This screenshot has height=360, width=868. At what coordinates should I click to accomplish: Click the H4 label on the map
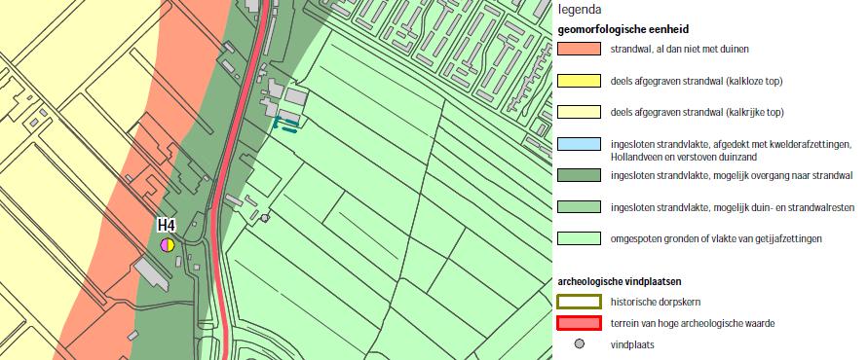[166, 225]
